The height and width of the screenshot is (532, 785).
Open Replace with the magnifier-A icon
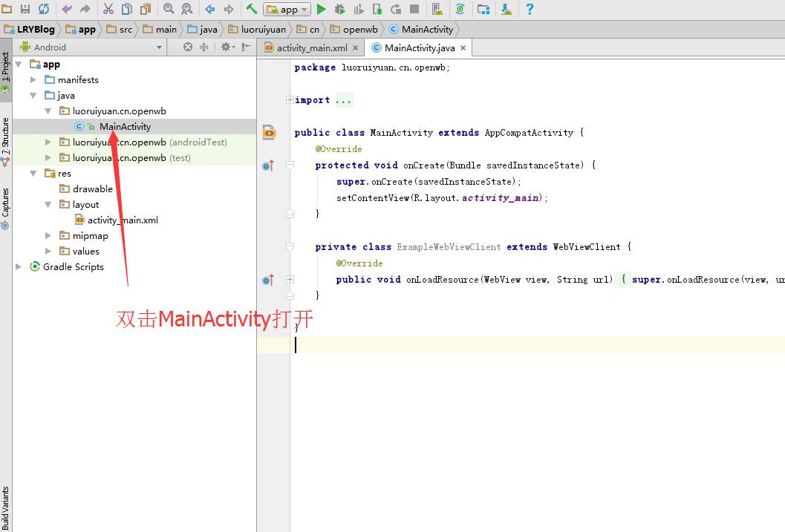186,8
